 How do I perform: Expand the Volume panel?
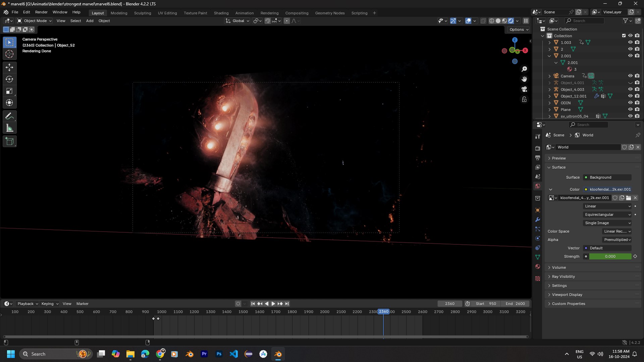tap(559, 267)
